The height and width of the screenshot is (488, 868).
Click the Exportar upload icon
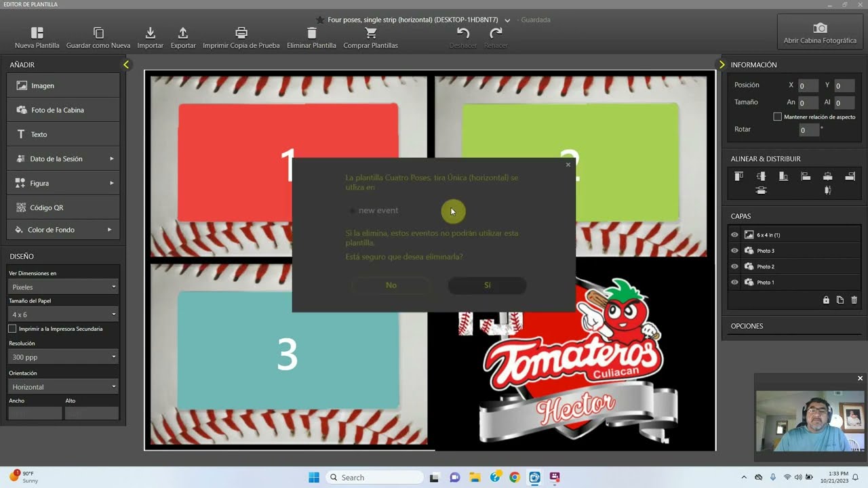pos(183,33)
